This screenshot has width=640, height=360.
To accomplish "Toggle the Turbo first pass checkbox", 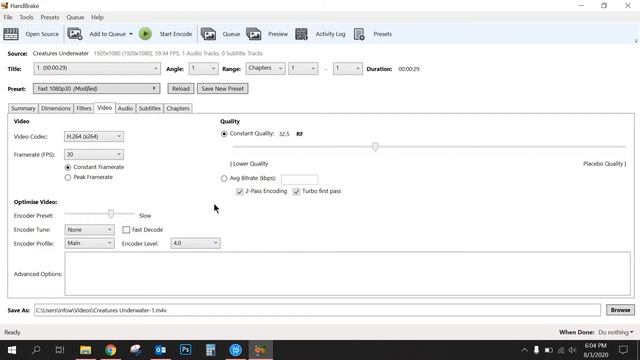I will tap(296, 191).
